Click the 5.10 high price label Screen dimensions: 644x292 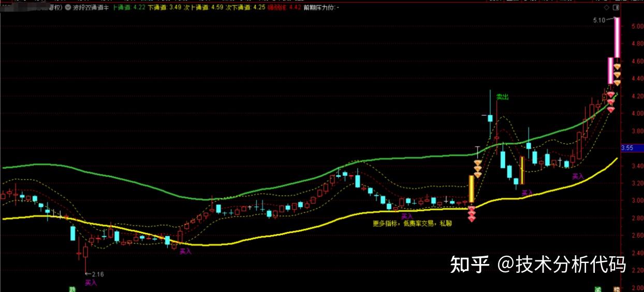coord(599,20)
